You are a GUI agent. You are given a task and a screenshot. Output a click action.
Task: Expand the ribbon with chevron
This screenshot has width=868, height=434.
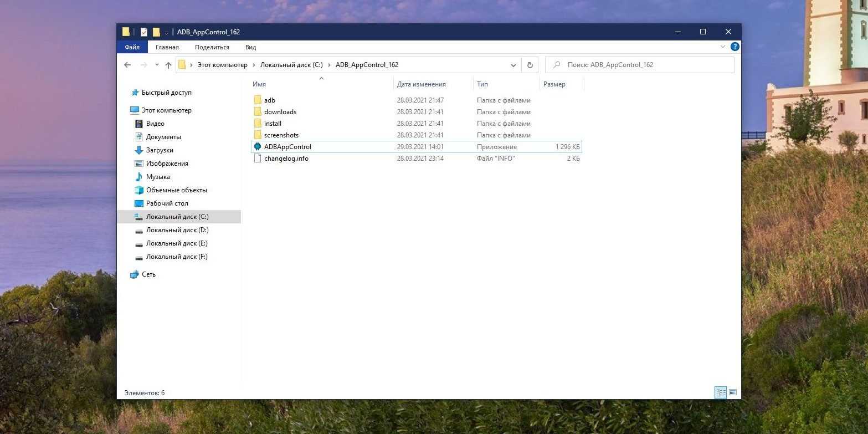[x=722, y=47]
